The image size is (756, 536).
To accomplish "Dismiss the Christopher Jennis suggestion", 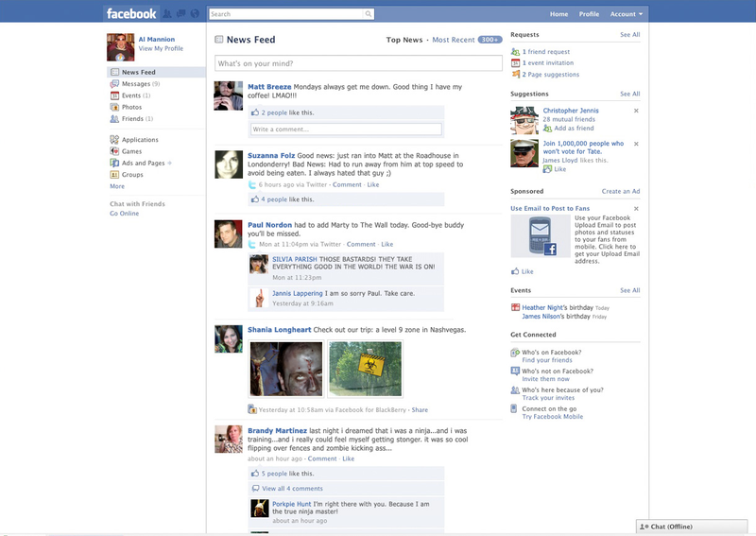I will (636, 111).
